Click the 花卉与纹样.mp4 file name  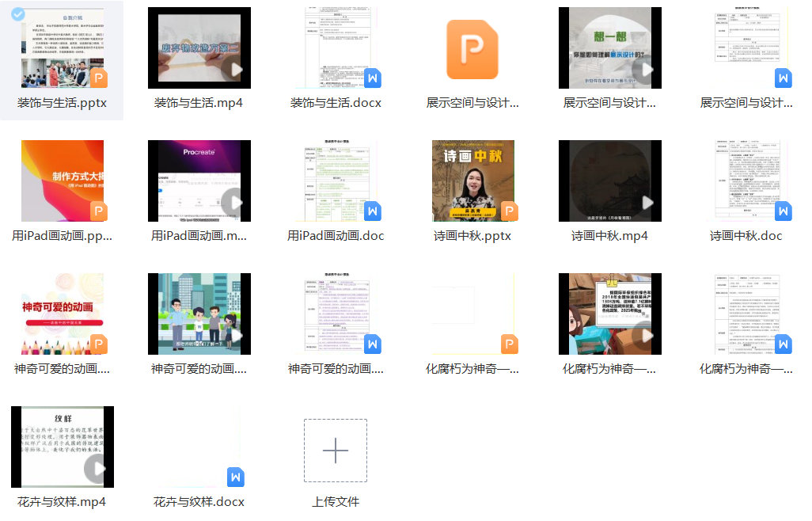click(62, 502)
